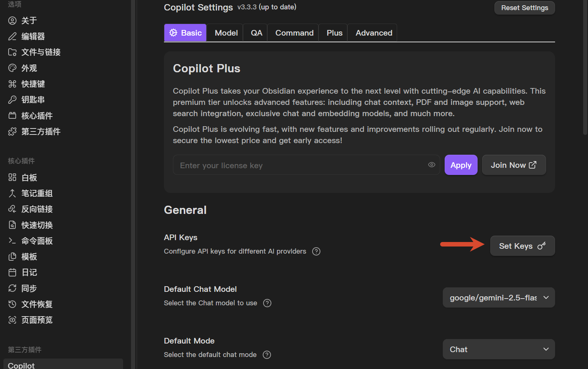The image size is (588, 369).
Task: Click the 命令面板 terminal prompt icon
Action: click(12, 241)
